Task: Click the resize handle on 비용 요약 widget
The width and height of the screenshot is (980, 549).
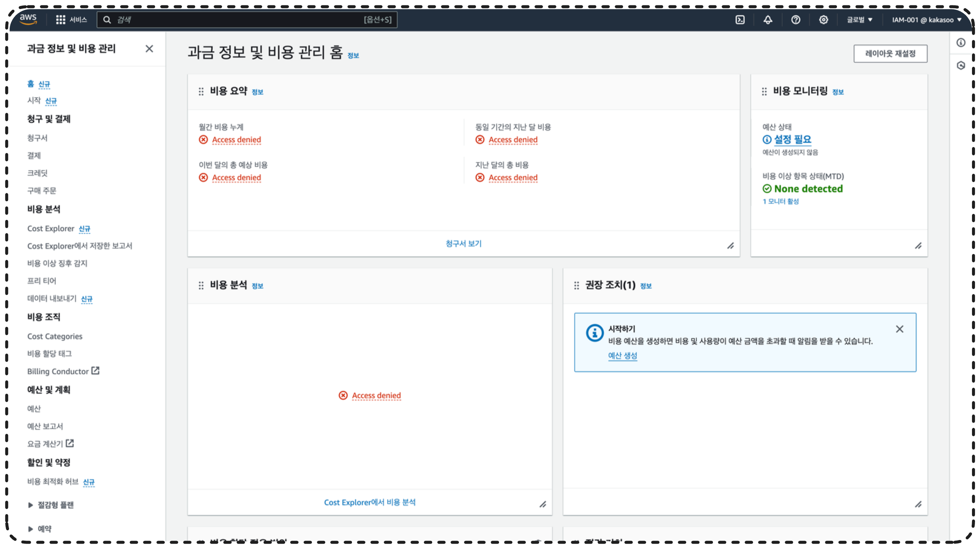Action: [x=730, y=246]
